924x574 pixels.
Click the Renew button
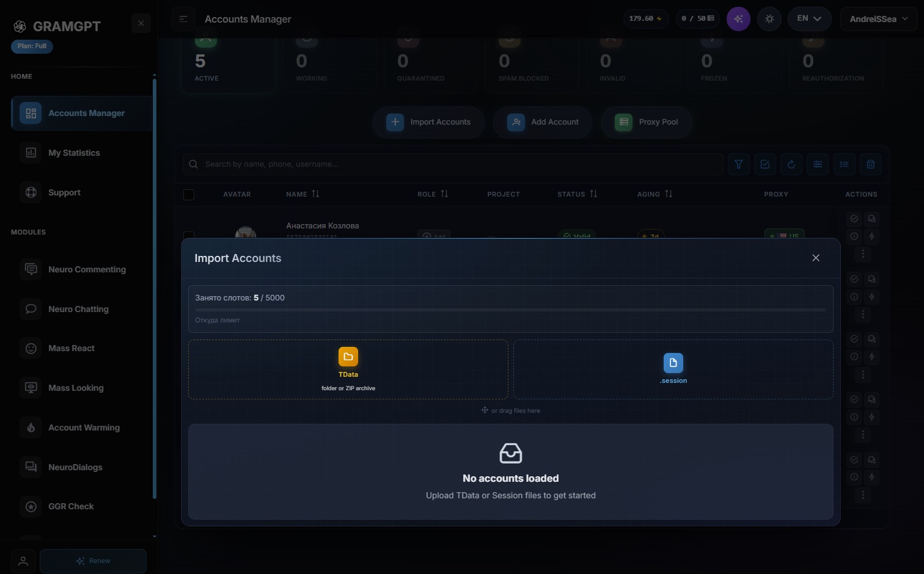(x=93, y=561)
